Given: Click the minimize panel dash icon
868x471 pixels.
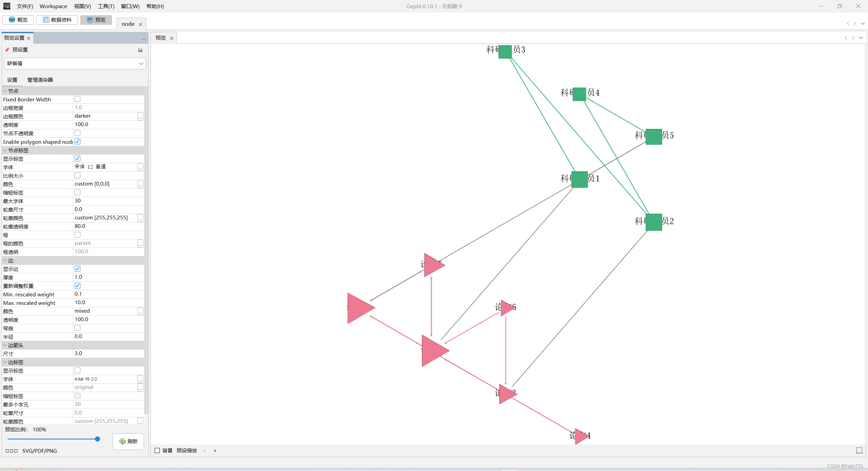Looking at the screenshot, I should (x=143, y=39).
